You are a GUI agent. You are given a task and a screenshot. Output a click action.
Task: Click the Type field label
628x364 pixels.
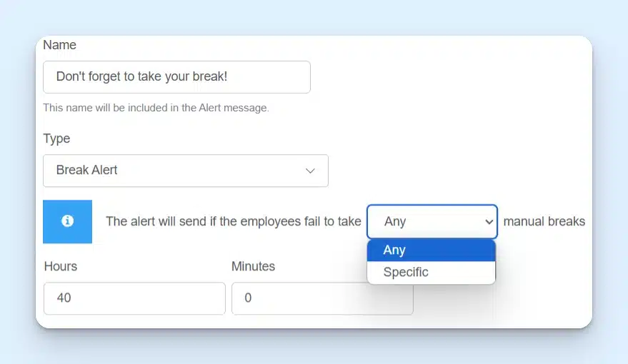point(56,138)
